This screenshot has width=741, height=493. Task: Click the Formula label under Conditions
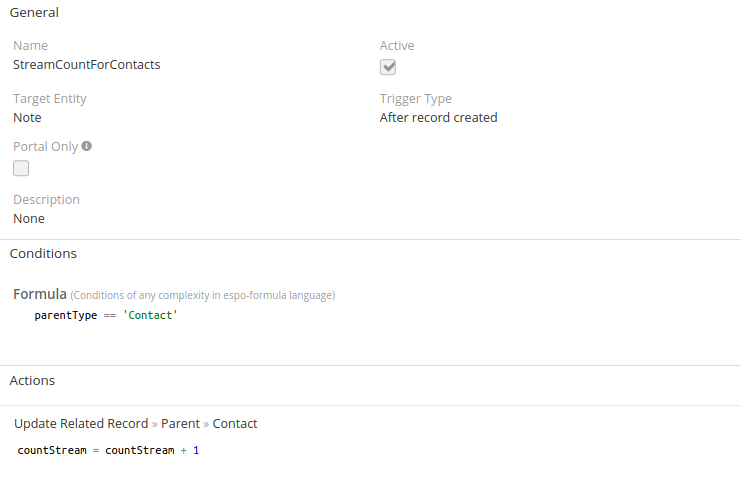[40, 294]
